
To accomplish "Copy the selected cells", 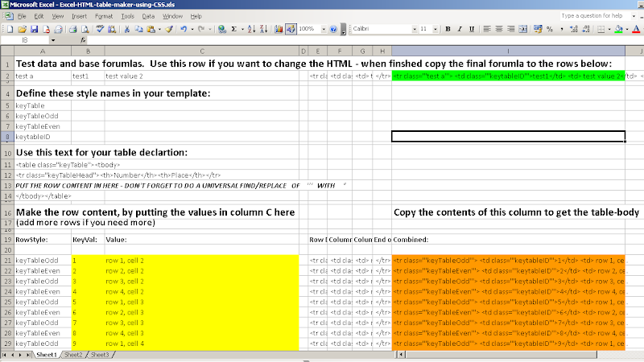I will (138, 29).
